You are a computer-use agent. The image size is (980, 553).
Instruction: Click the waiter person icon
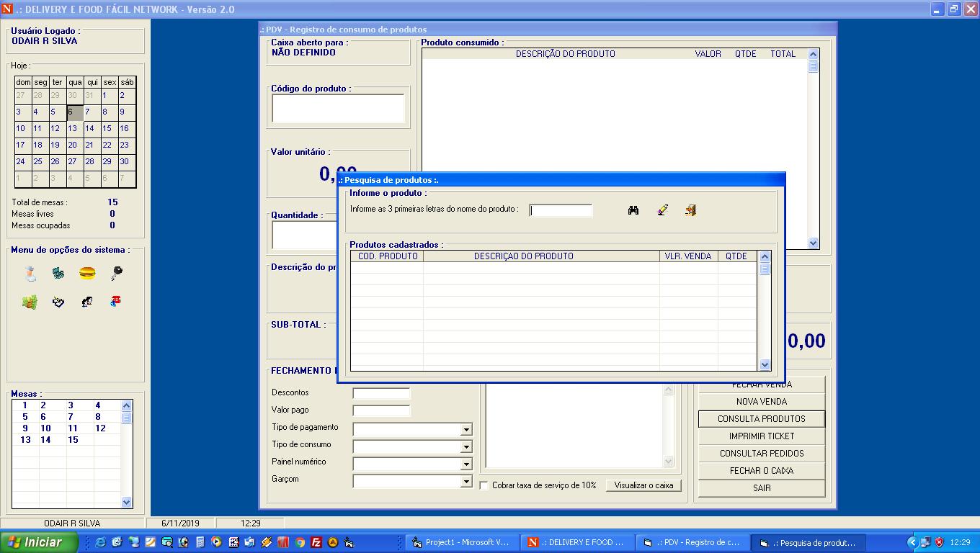[30, 274]
